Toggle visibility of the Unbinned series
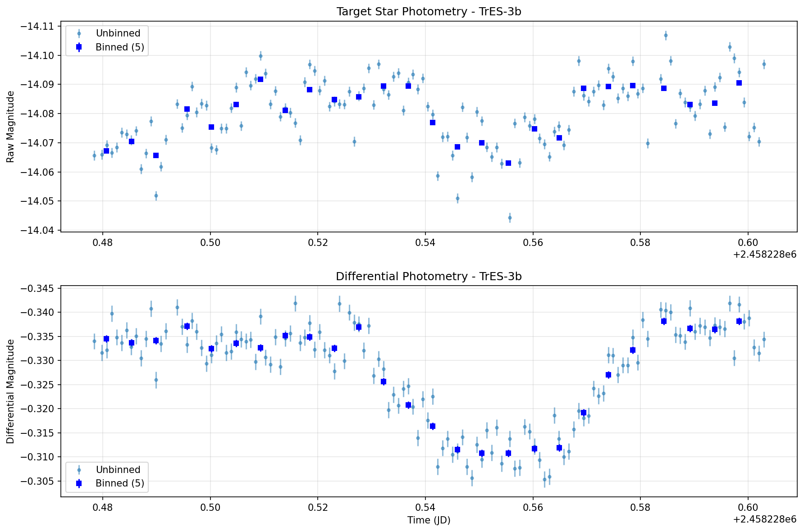Viewport: 804px width, 532px height. coord(118,33)
